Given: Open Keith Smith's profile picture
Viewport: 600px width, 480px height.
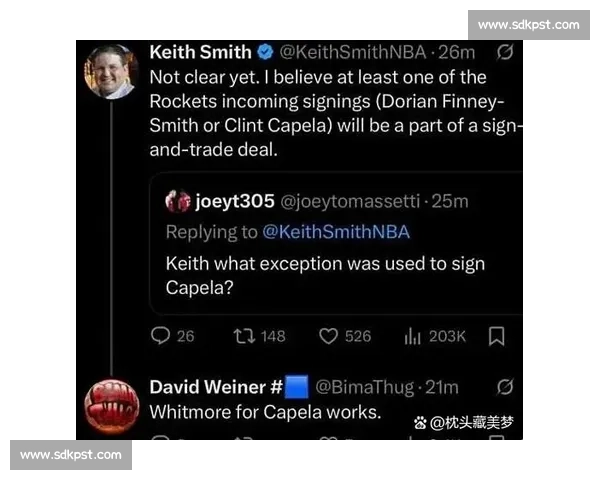Looking at the screenshot, I should point(110,71).
